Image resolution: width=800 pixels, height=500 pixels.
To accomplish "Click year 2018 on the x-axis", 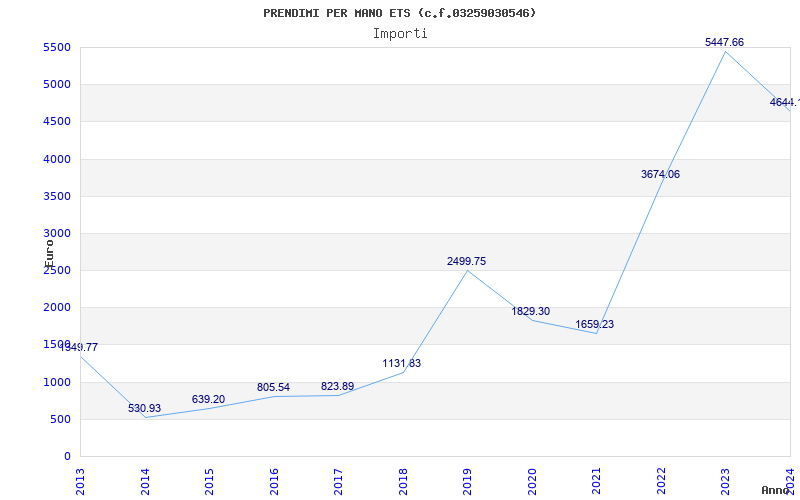I will pyautogui.click(x=403, y=481).
